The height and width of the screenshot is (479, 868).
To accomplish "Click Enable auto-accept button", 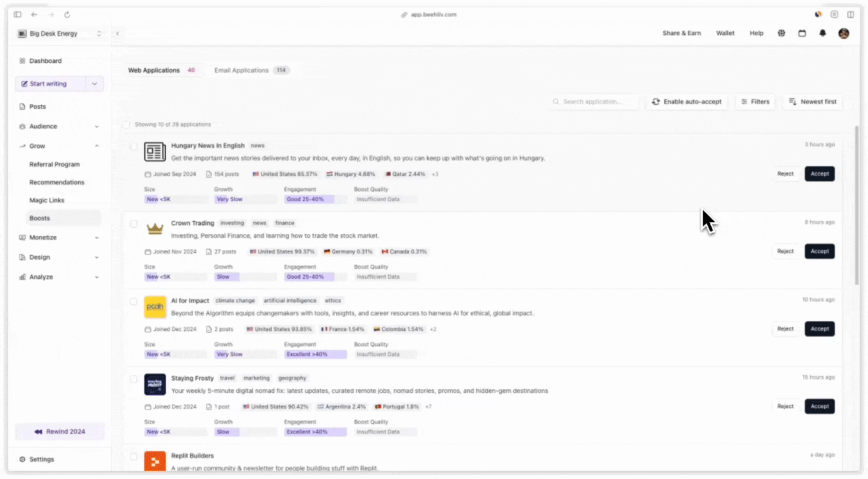I will (687, 102).
